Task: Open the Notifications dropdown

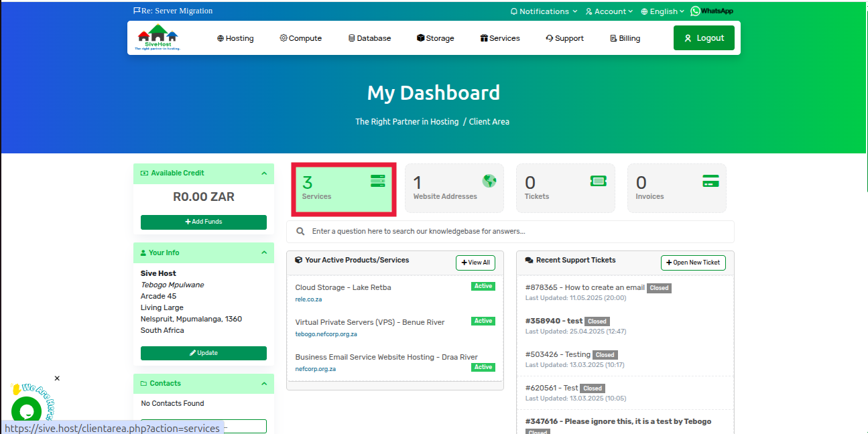Action: pyautogui.click(x=544, y=11)
